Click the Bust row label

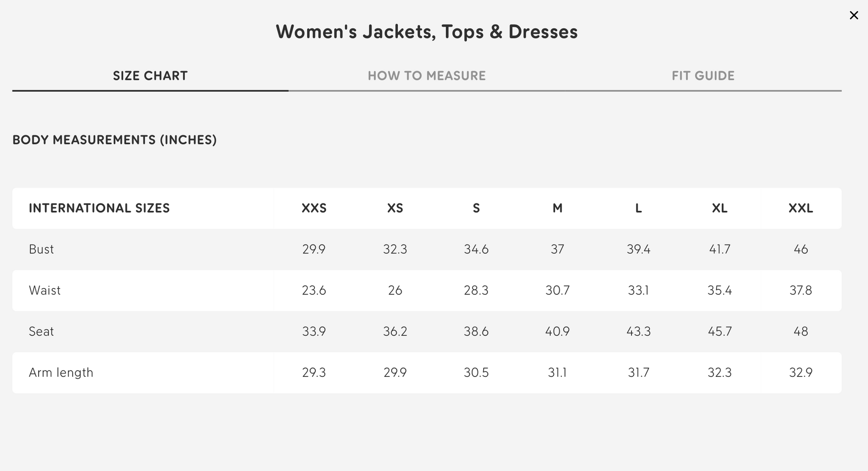click(x=41, y=249)
